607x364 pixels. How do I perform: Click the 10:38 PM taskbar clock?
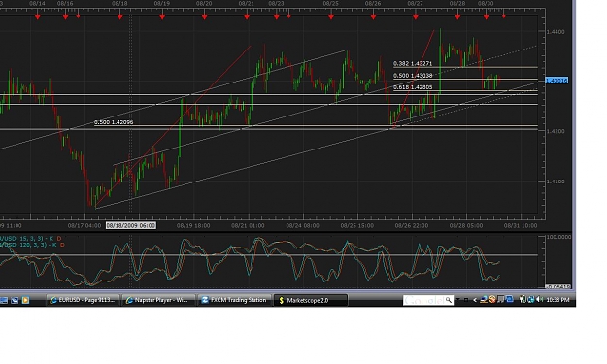tap(557, 300)
